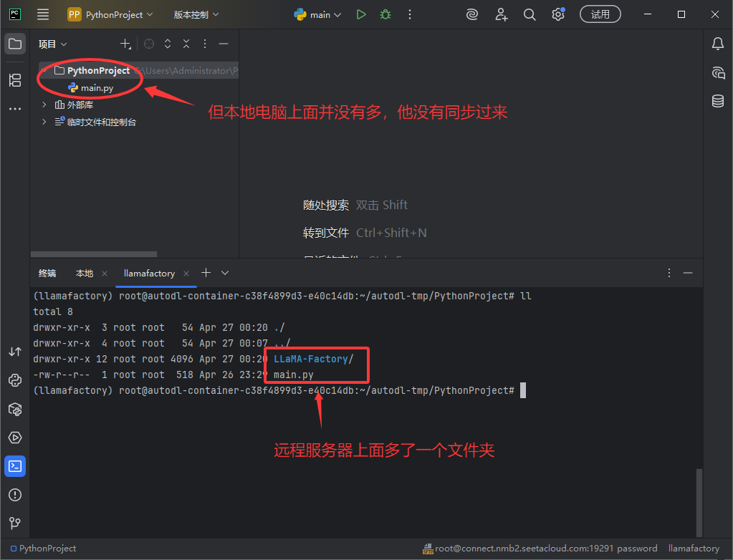Close the 本地 terminal tab
733x560 pixels.
point(105,274)
